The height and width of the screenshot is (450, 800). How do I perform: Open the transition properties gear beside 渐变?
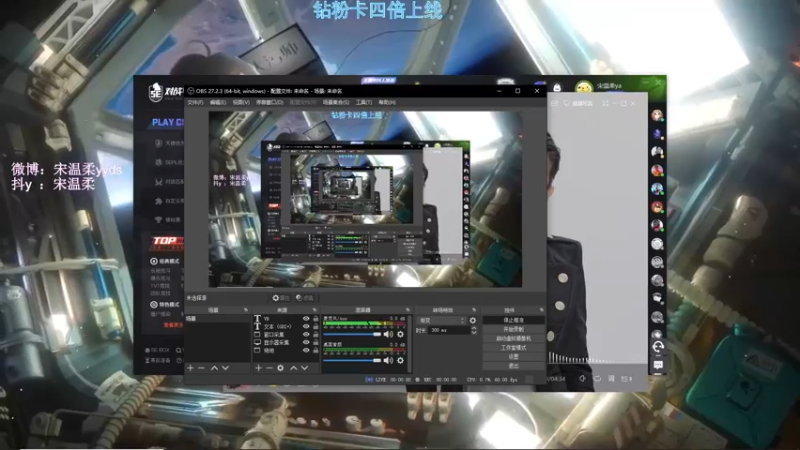473,320
